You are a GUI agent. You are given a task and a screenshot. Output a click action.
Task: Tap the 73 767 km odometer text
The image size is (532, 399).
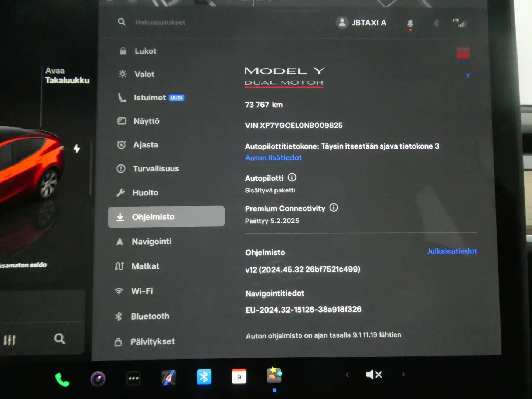click(264, 105)
